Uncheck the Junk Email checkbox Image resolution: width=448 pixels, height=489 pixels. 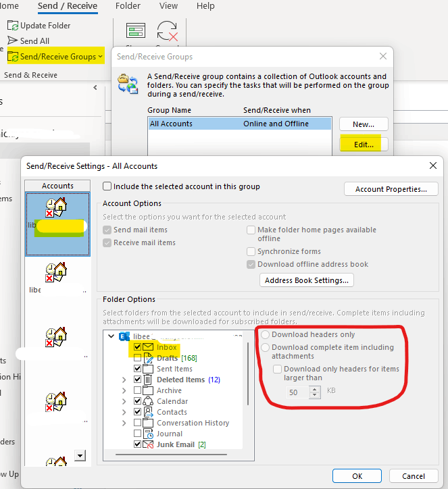click(x=137, y=444)
